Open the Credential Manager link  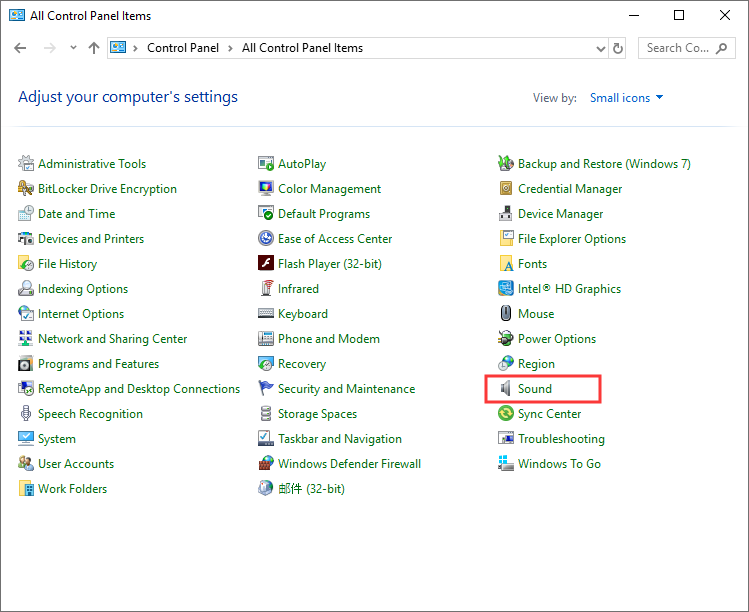(570, 189)
